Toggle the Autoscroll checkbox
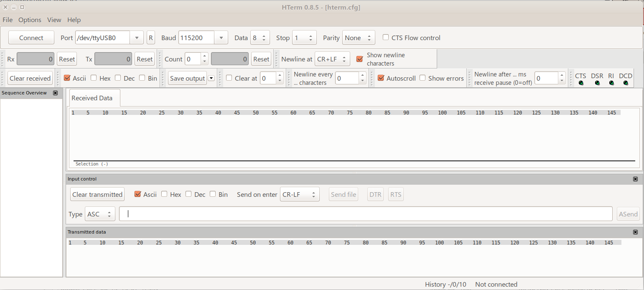Viewport: 644px width, 290px height. [381, 78]
